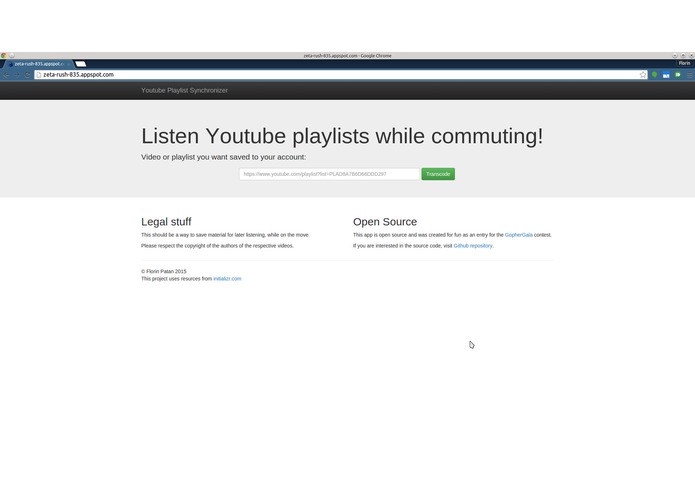Reload the page with the refresh icon
The image size is (695, 494).
(27, 75)
